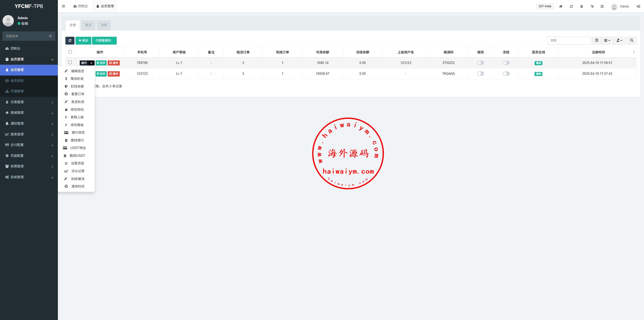Screen dimensions: 644x320
Task: Switch to the 冻结 tab
Action: 104,25
